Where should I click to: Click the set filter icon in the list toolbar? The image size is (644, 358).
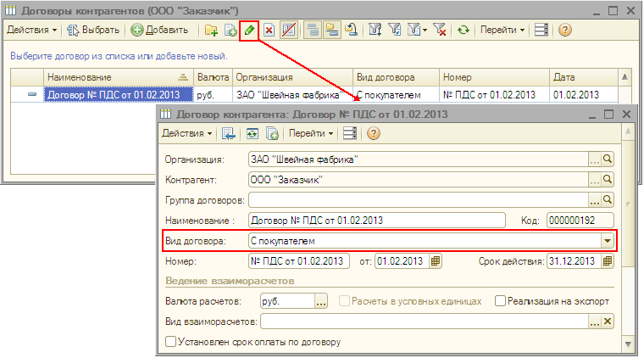[x=375, y=30]
